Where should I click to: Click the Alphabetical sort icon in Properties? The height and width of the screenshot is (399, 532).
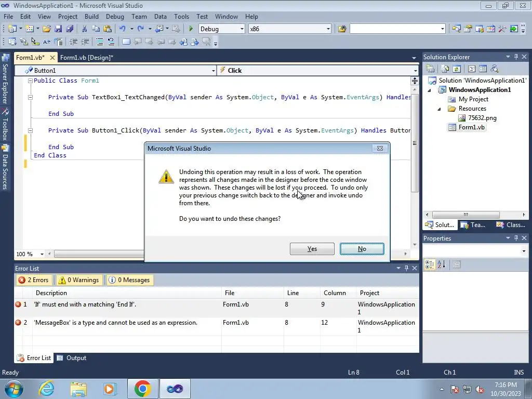441,264
